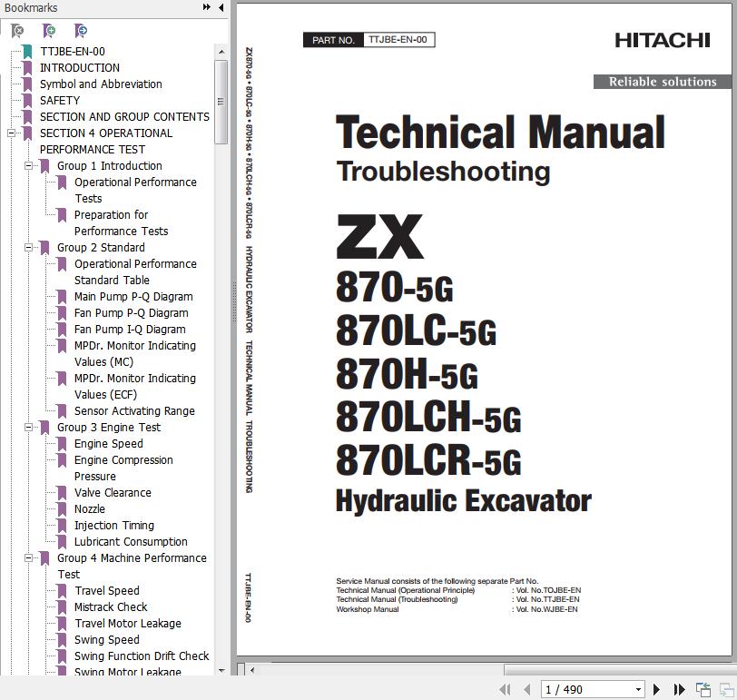The image size is (737, 700).
Task: Click the bookmarks scrollbar down arrow
Action: 221,671
